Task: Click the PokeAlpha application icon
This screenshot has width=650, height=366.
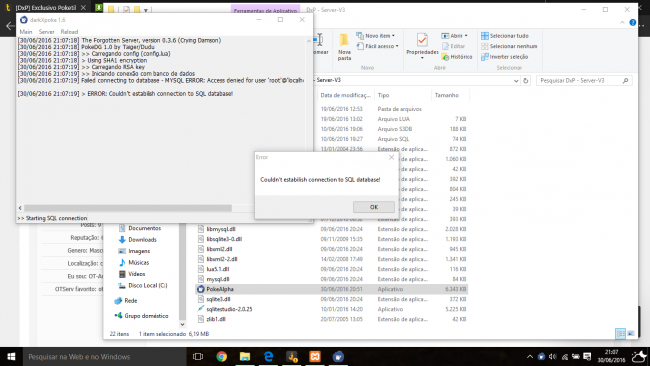Action: click(201, 289)
